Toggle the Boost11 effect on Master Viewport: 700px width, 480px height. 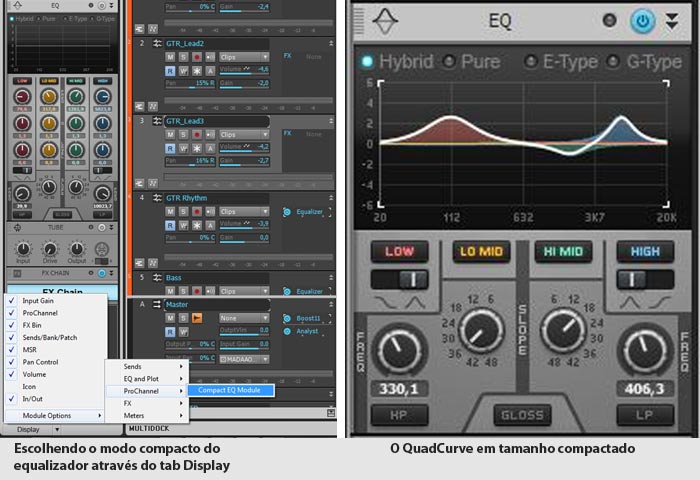[x=287, y=318]
